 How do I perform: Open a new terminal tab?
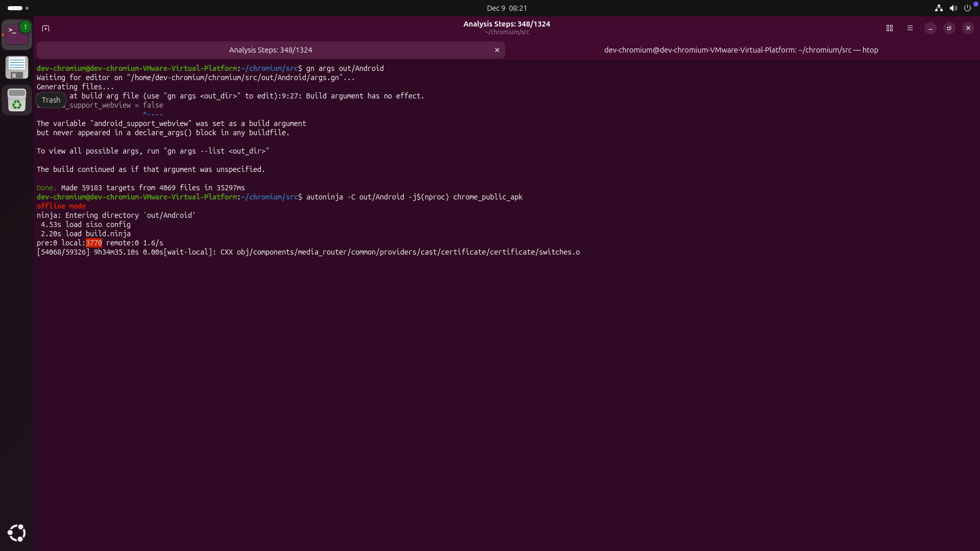pyautogui.click(x=45, y=28)
